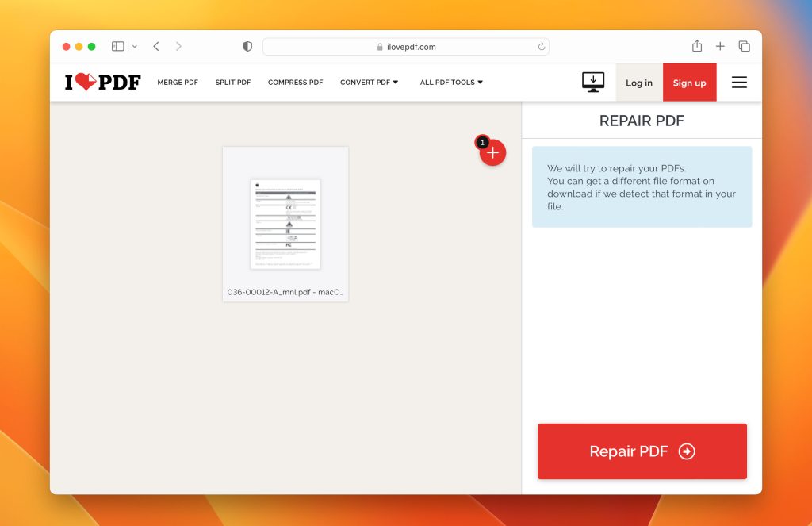This screenshot has width=812, height=526.
Task: Click the Safari forward arrow
Action: point(178,46)
